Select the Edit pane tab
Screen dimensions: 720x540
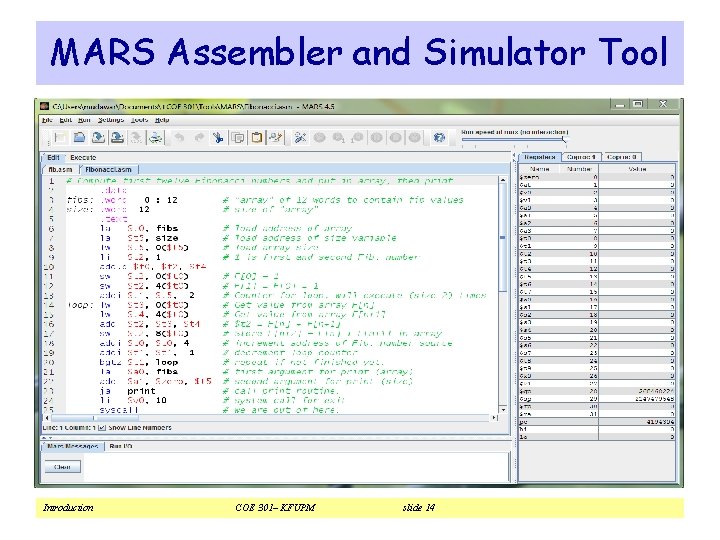(x=53, y=158)
